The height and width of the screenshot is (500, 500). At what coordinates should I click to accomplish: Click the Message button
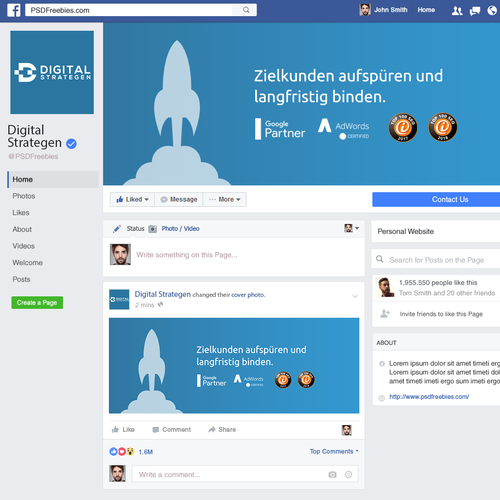179,199
